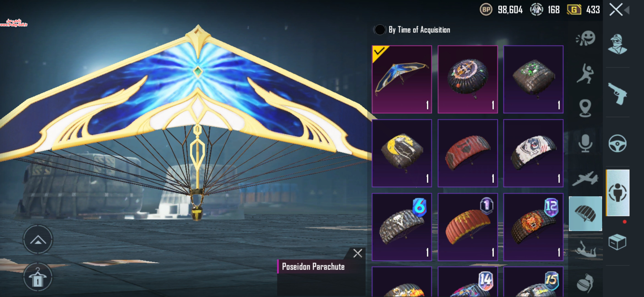This screenshot has width=644, height=297.
Task: Open the grenade skins icon
Action: click(585, 283)
